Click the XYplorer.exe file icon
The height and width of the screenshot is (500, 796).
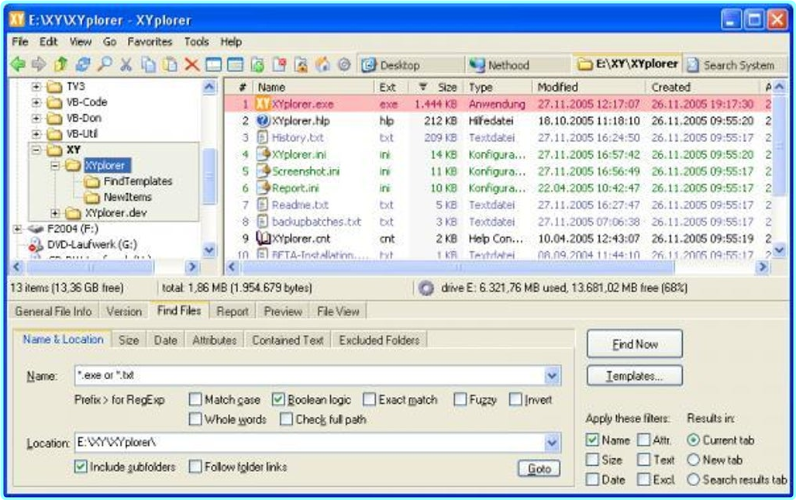click(262, 104)
